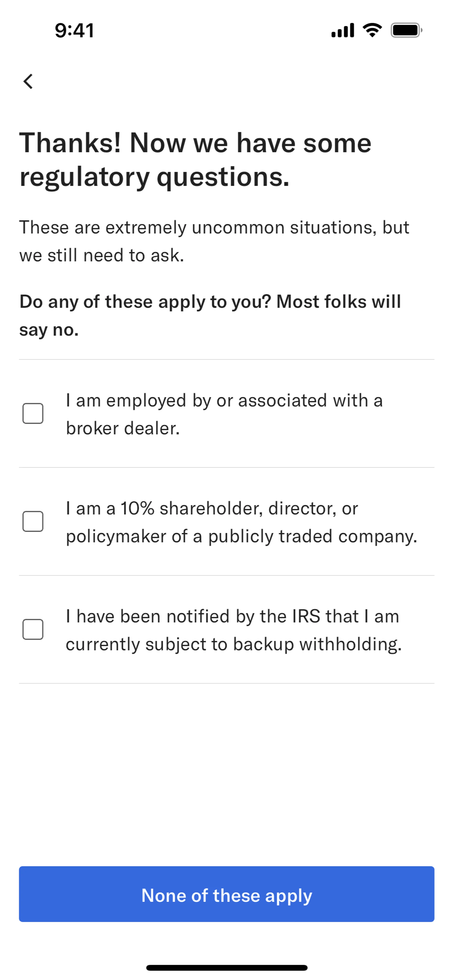Click the 'Thanks! Now we have some regulatory questions.' heading
The width and height of the screenshot is (453, 980).
click(x=196, y=160)
